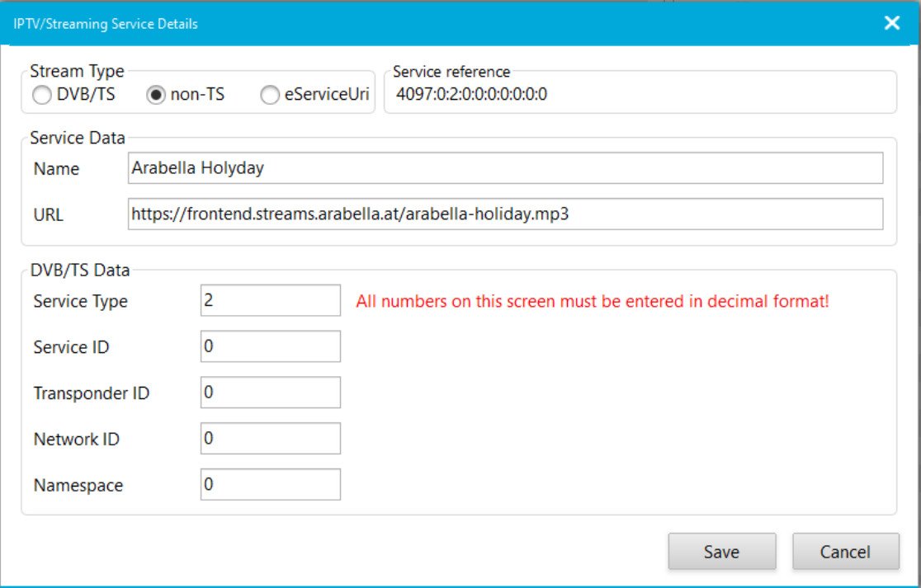
Task: Switch stream type to eServiceUri
Action: coord(270,96)
